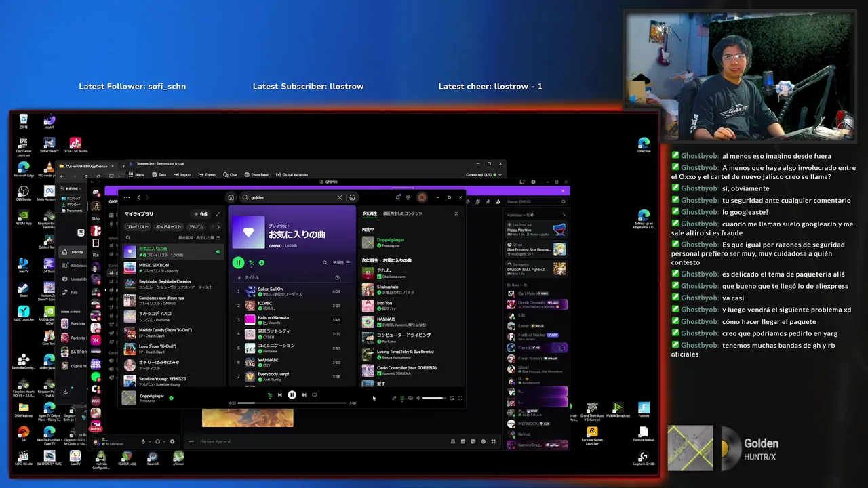
Task: Toggle playlist download green arrow
Action: pos(262,262)
